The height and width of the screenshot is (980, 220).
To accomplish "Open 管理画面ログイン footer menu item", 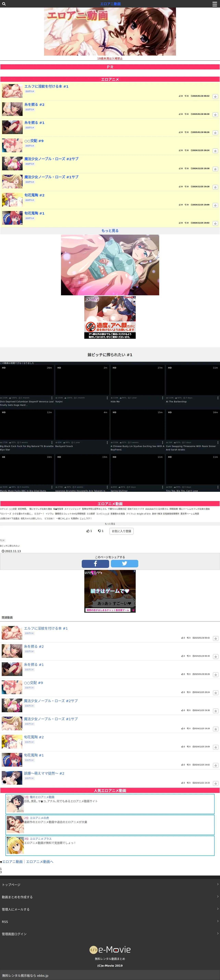I will pos(110,934).
